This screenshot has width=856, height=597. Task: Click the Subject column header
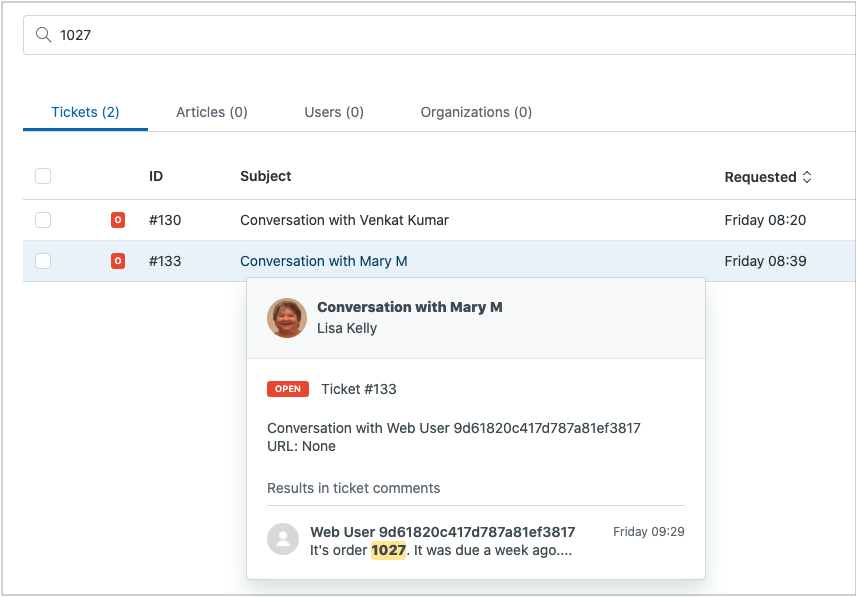pos(266,176)
